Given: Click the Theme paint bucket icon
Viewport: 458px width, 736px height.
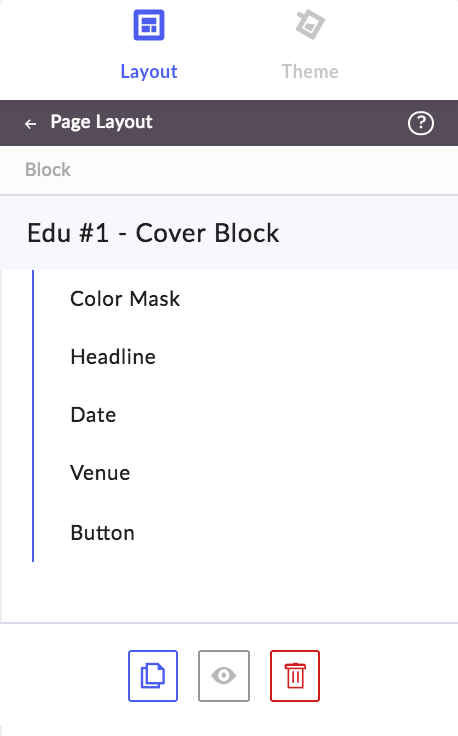Looking at the screenshot, I should click(x=310, y=24).
